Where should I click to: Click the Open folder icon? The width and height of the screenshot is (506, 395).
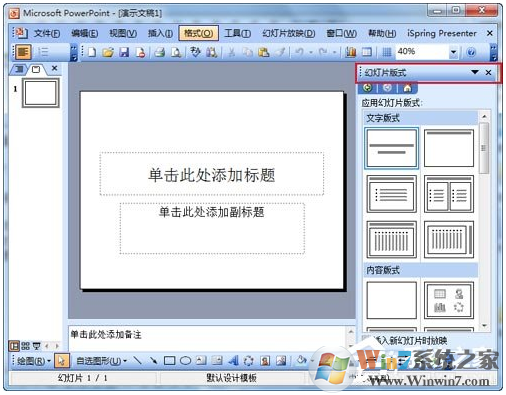108,52
